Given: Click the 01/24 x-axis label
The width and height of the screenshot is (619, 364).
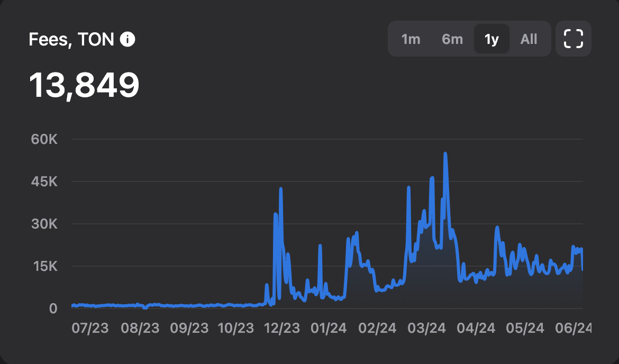Looking at the screenshot, I should (x=329, y=328).
